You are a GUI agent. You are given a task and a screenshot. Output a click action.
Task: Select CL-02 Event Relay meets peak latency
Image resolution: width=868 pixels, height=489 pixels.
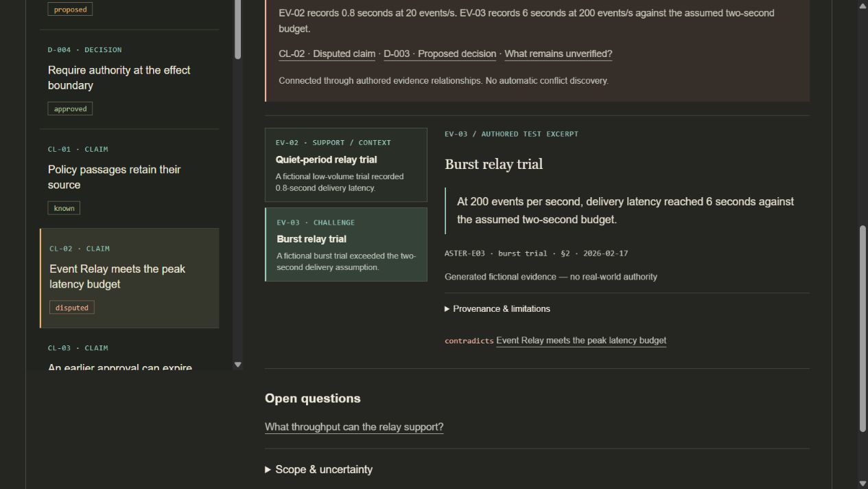coord(130,278)
